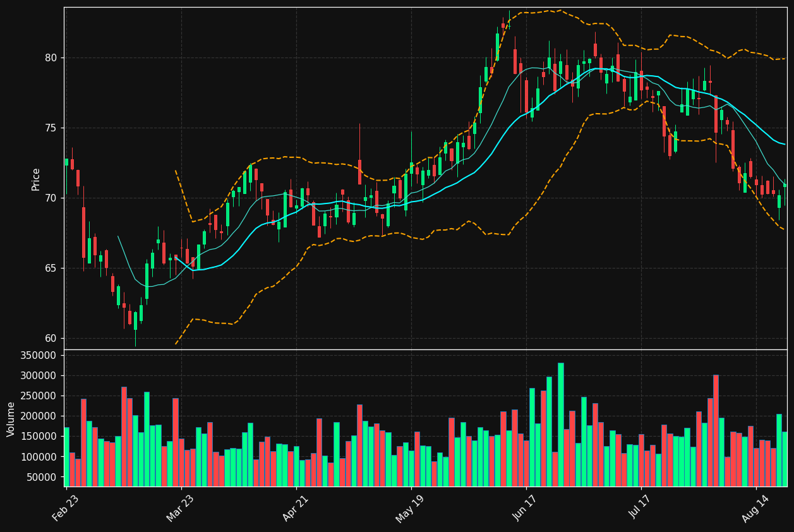Click the price tick label "75"
This screenshot has width=794, height=532.
click(x=51, y=128)
